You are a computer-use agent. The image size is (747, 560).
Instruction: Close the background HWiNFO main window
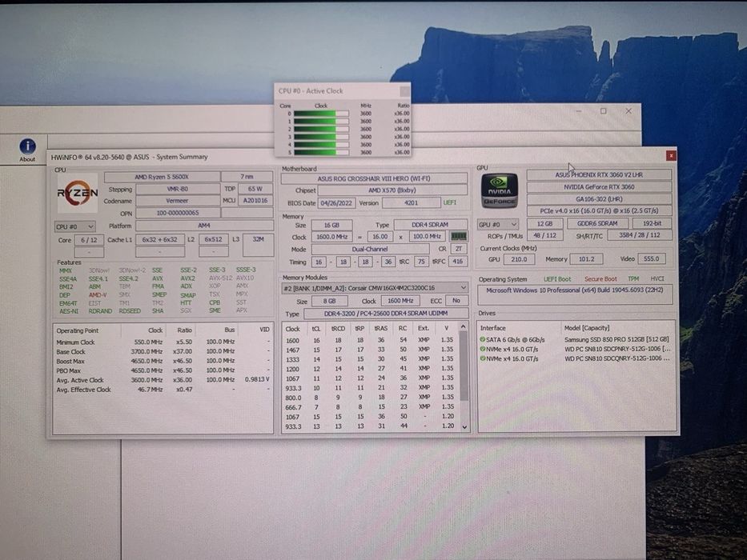coord(629,111)
